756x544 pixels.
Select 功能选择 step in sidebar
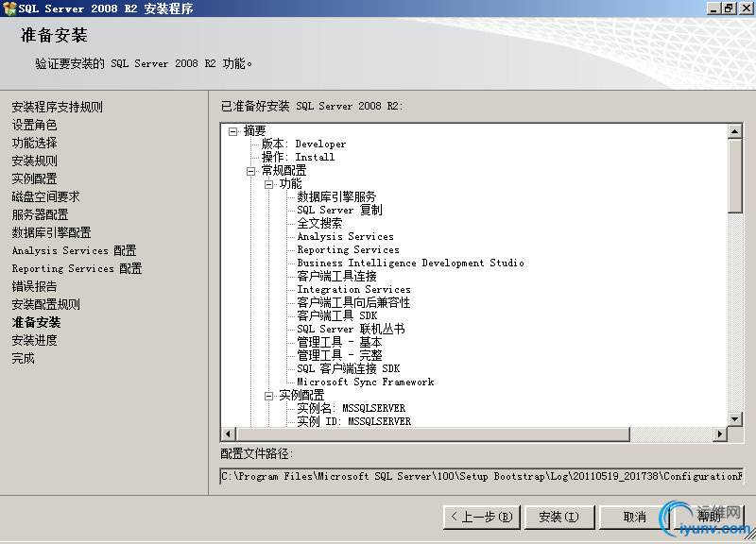[x=34, y=143]
